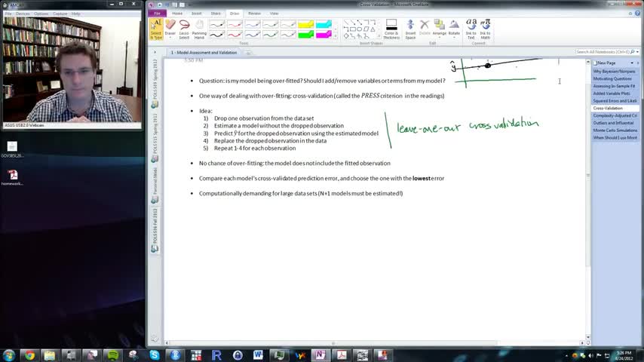Select the black thin pen, top row
The width and height of the screenshot is (644, 362).
pyautogui.click(x=217, y=25)
